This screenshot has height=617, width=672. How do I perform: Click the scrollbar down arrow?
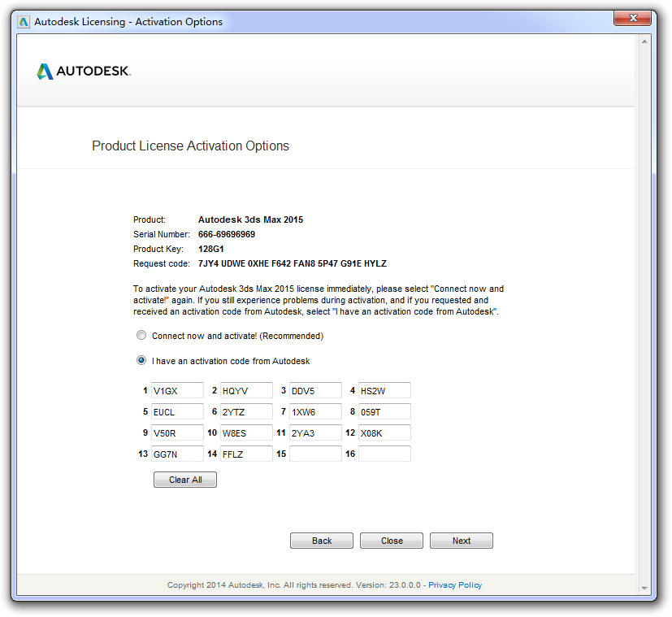tap(644, 589)
